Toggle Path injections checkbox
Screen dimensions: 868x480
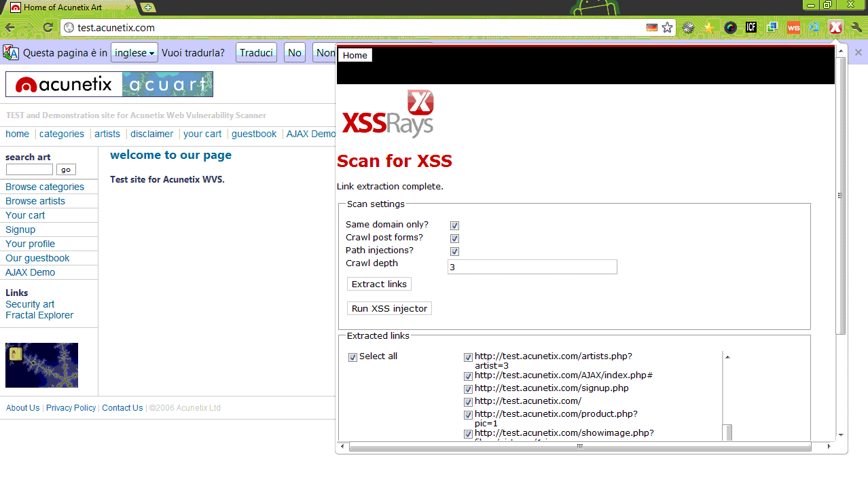(x=454, y=251)
